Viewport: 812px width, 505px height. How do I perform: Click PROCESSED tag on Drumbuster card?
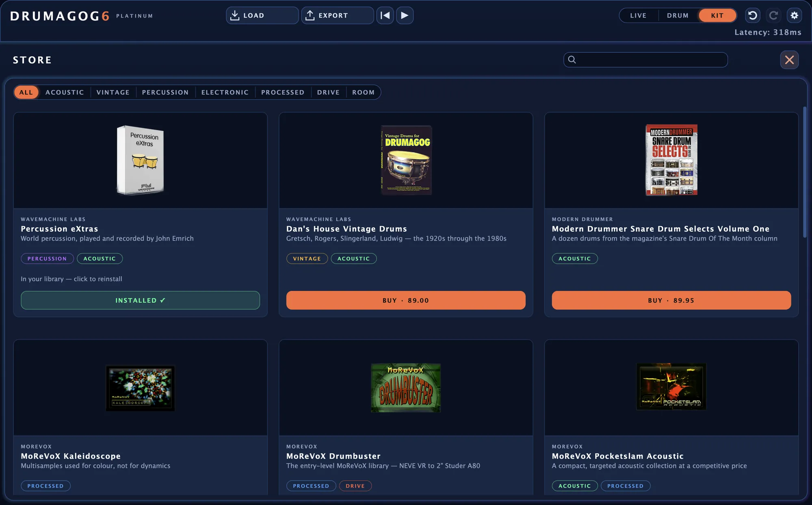(311, 486)
